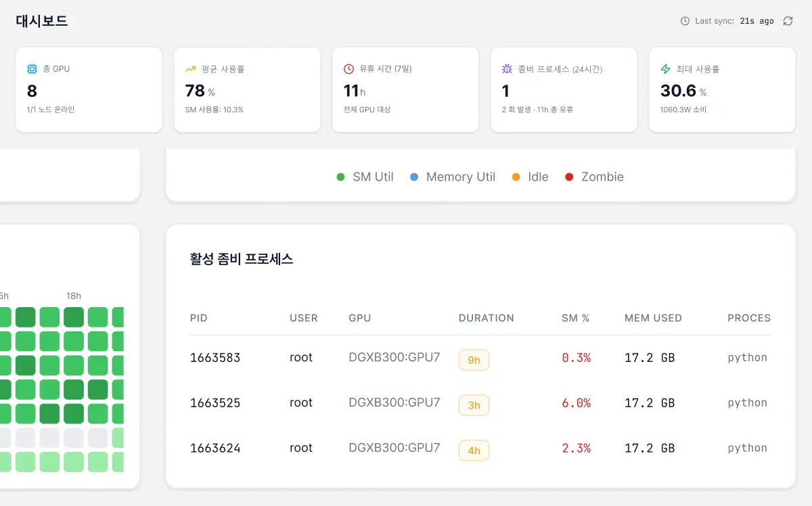This screenshot has width=812, height=506.
Task: Click the 전체 GPU 대상 text
Action: point(367,110)
